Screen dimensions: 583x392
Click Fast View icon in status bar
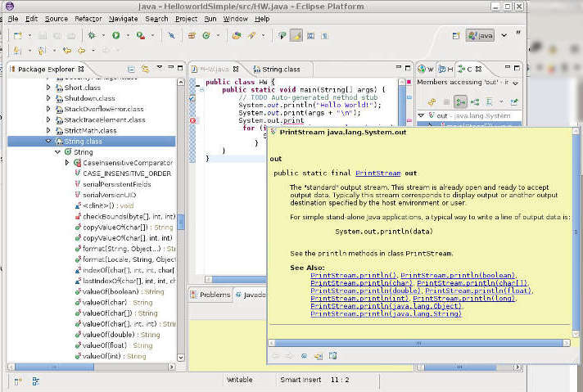click(17, 381)
